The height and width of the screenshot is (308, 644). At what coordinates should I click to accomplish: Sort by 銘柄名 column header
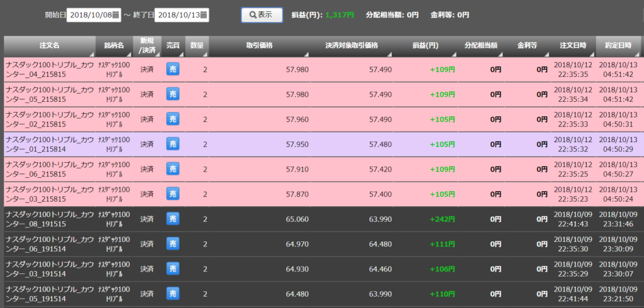(114, 46)
